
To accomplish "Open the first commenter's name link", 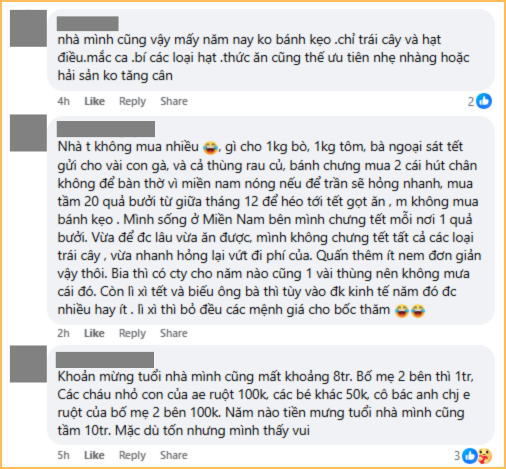I will point(88,23).
